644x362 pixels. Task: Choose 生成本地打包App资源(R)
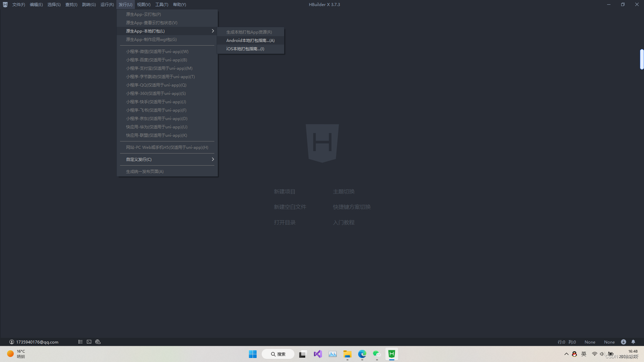pyautogui.click(x=251, y=32)
